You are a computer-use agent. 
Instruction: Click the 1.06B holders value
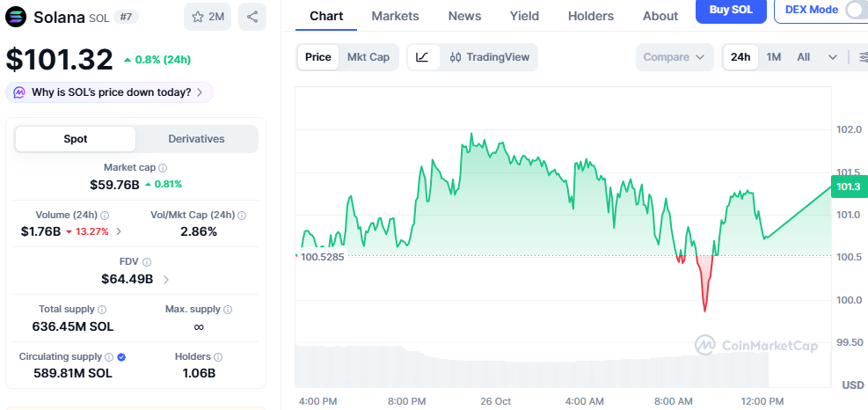click(x=199, y=373)
